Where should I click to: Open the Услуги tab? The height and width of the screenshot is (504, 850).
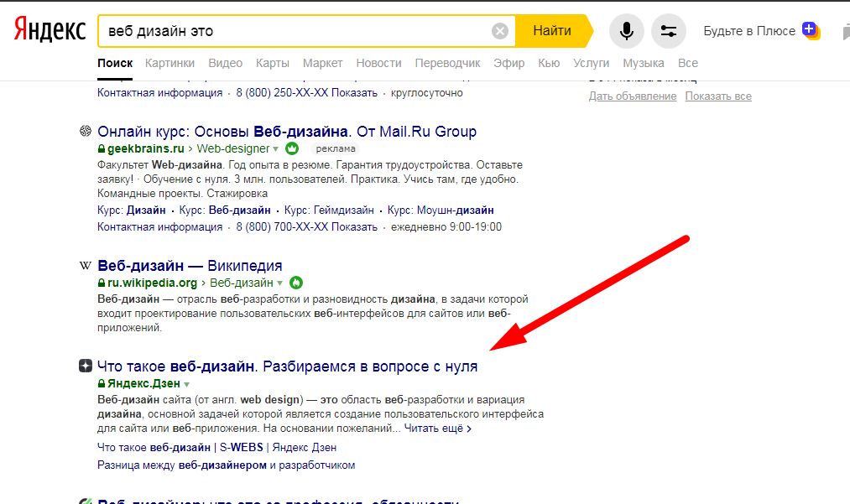click(592, 63)
